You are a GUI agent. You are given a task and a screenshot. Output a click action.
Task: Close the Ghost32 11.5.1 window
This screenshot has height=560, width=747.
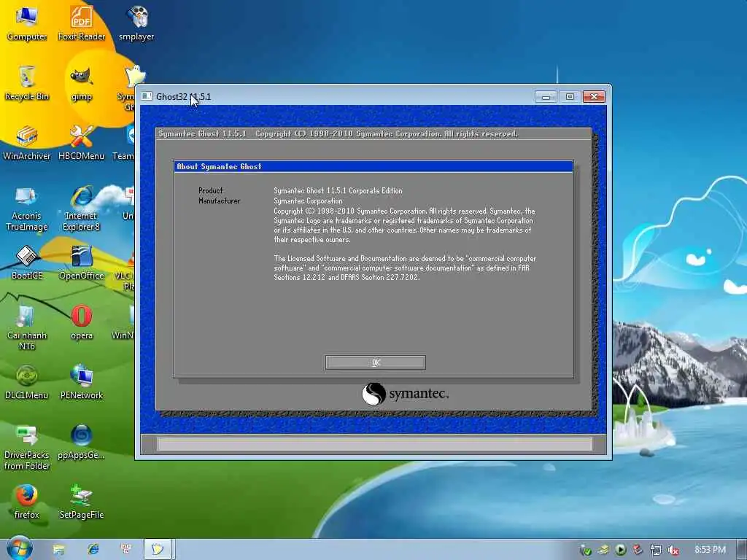[x=594, y=97]
